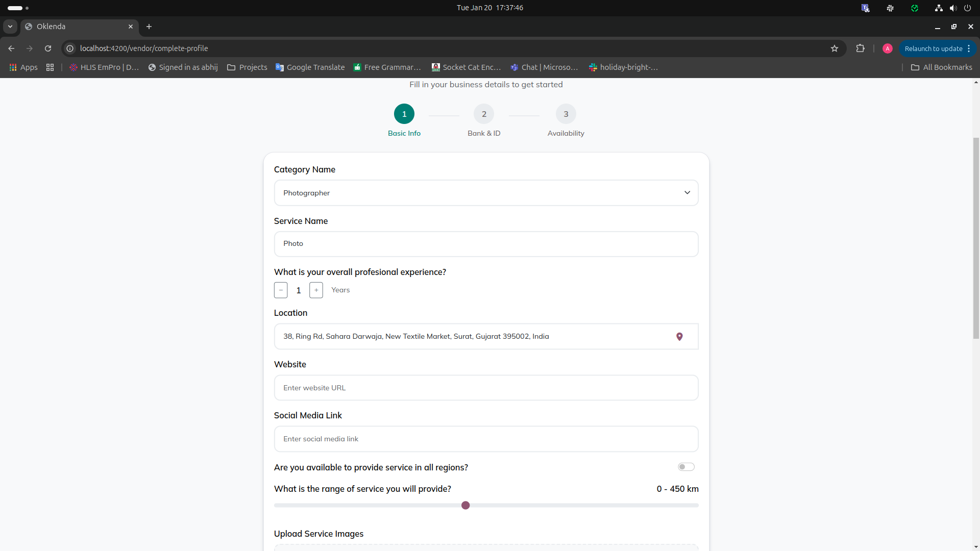Click the minus experience stepper button
980x551 pixels.
281,290
